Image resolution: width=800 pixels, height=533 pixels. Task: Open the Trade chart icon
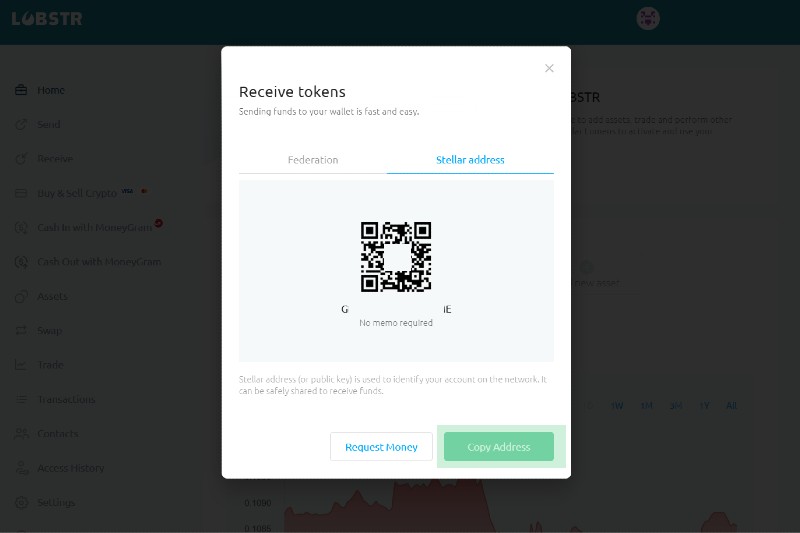[21, 365]
